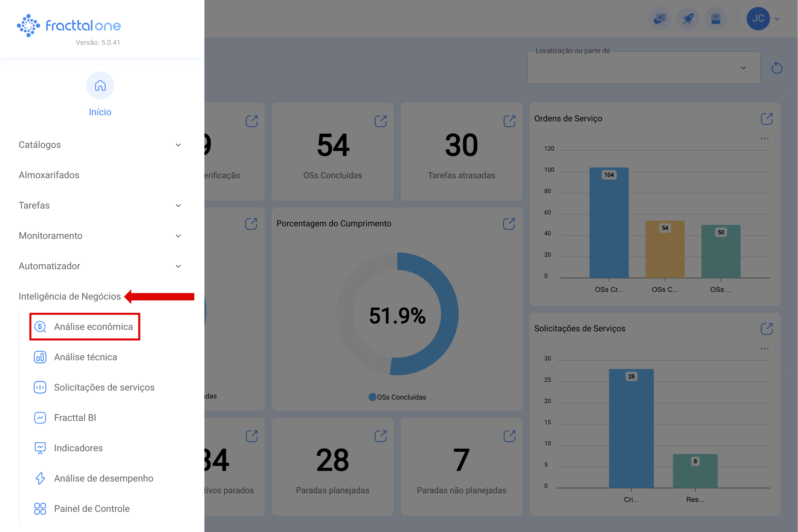Click Versão: 5.0.41 text
The image size is (798, 532).
98,42
